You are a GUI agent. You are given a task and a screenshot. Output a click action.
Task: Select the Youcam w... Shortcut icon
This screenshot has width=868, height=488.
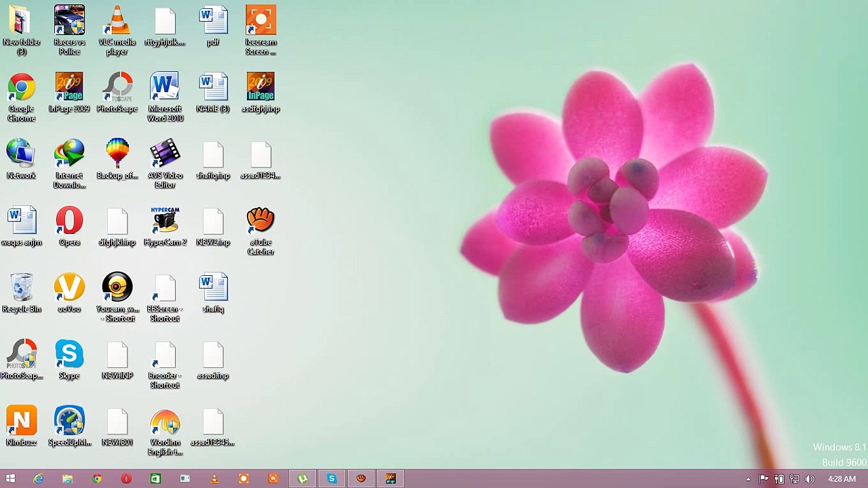coord(117,298)
